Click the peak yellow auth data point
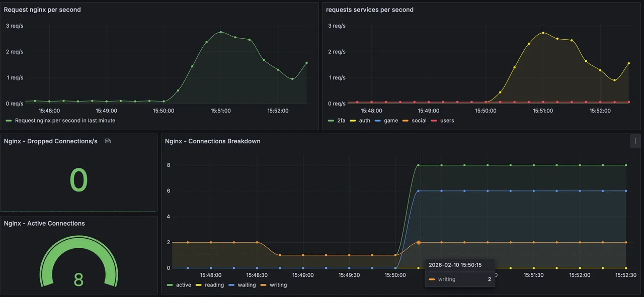The width and height of the screenshot is (644, 297). pyautogui.click(x=543, y=33)
